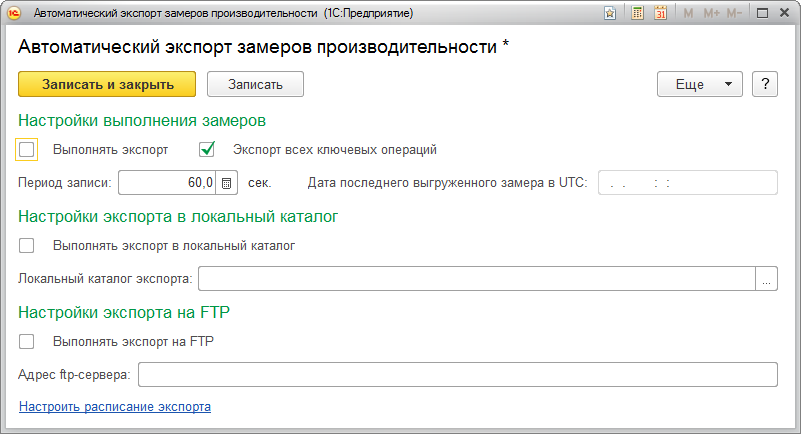Viewport: 801px width, 434px height.
Task: Open help with the question mark button
Action: tap(764, 85)
